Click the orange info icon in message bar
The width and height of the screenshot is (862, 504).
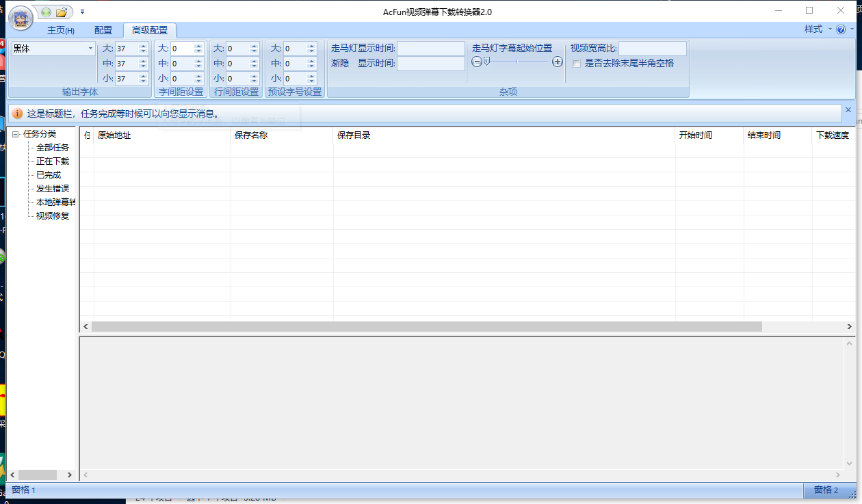tap(18, 114)
